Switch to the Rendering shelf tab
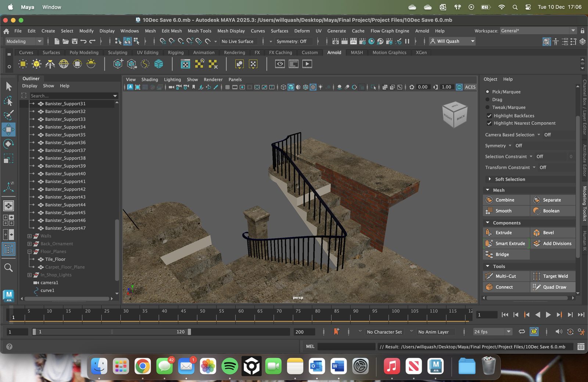Viewport: 588px width, 382px height. (234, 53)
